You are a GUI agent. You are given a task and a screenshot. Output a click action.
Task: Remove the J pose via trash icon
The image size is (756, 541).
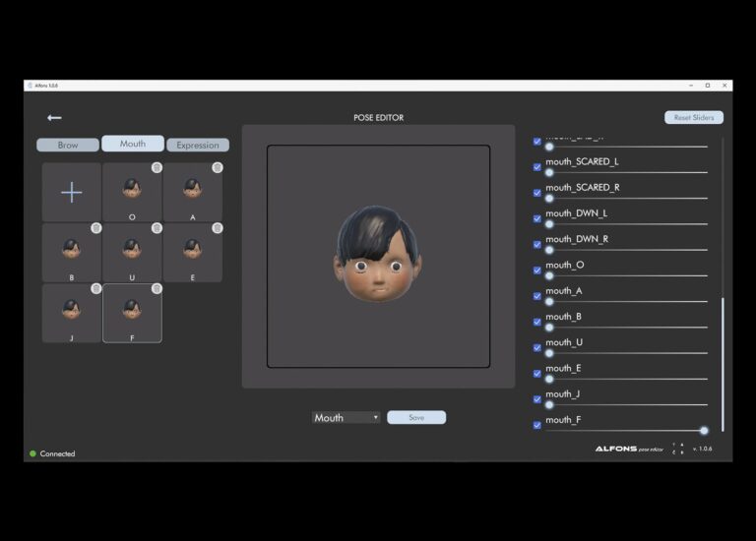click(95, 288)
